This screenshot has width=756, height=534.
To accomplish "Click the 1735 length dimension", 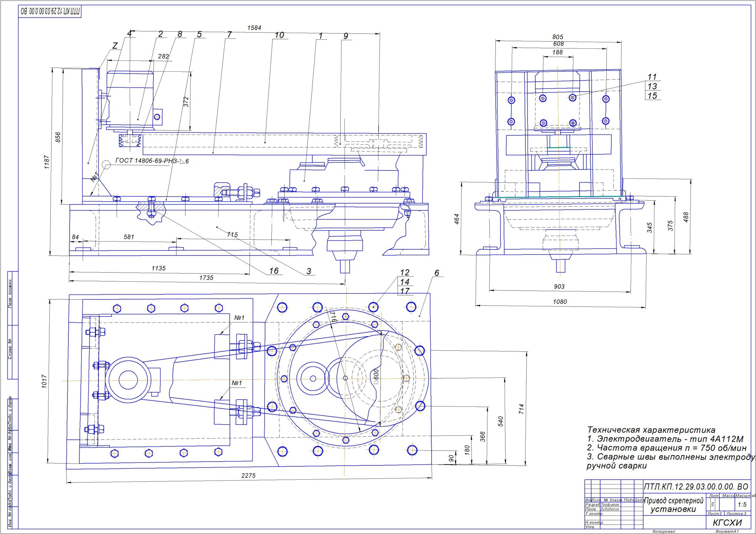I will [206, 278].
